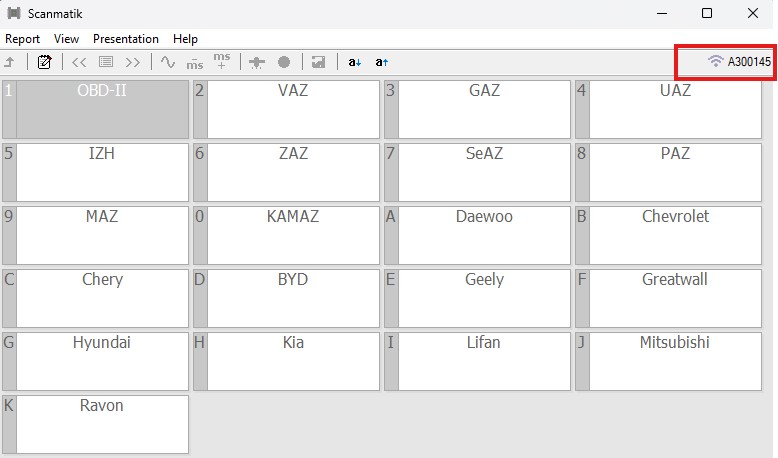Select the Chevrolet brand tile
778x458 pixels.
[x=675, y=235]
